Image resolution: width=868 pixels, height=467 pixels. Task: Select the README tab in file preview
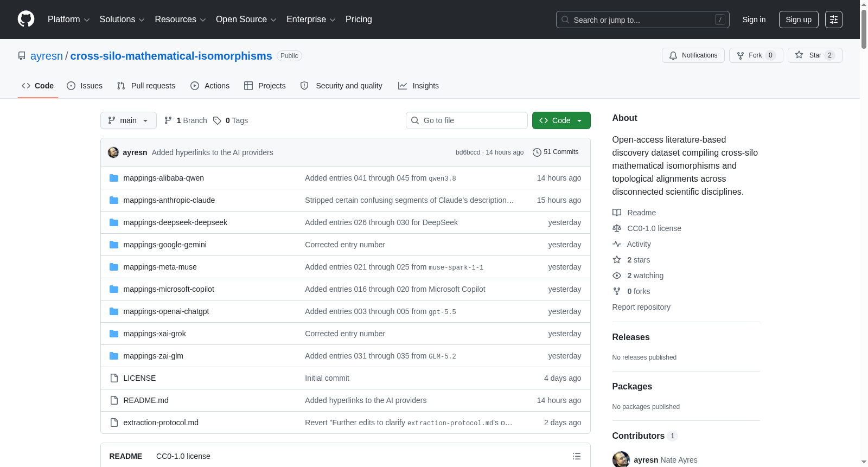(x=126, y=456)
